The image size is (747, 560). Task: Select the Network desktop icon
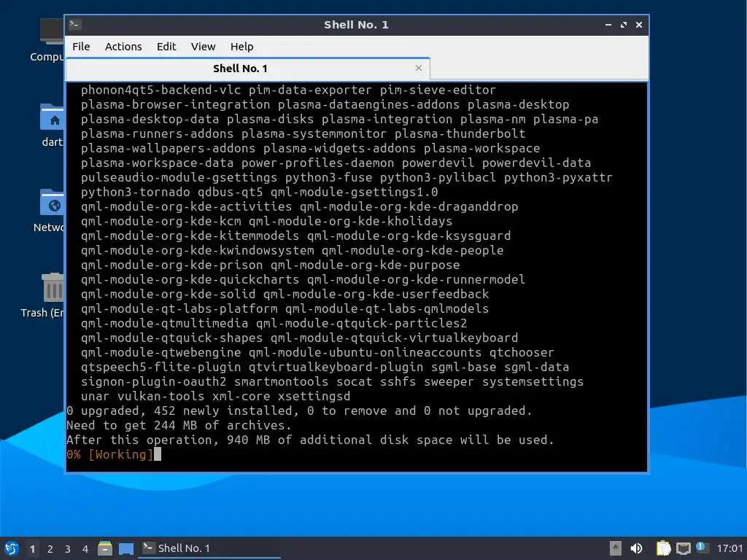pos(50,210)
